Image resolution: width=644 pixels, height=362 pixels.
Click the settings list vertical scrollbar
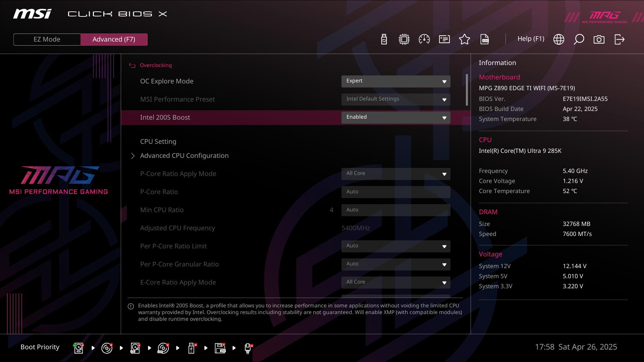click(x=467, y=90)
